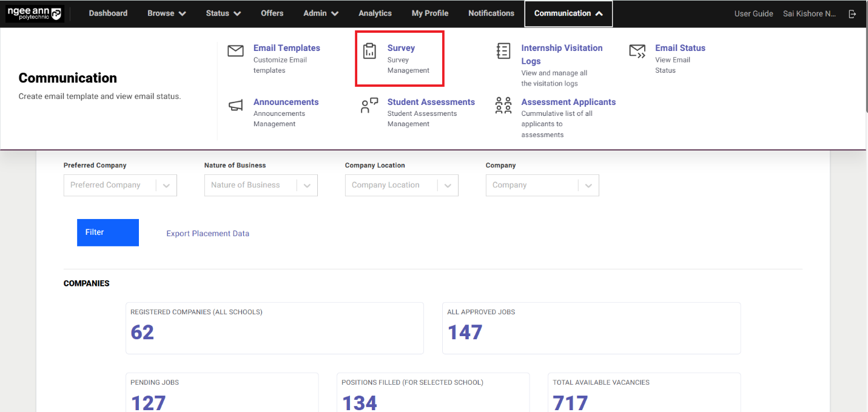Expand the Preferred Company dropdown
This screenshot has width=868, height=412.
166,186
